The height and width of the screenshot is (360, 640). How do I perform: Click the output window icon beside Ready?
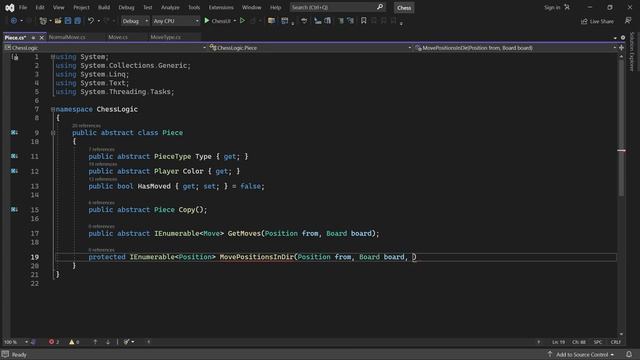tap(5, 354)
